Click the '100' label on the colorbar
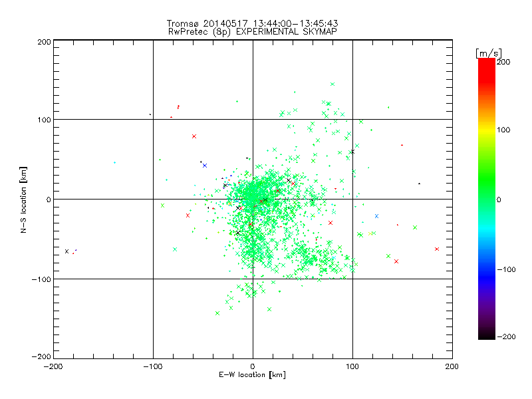The image size is (532, 399). [503, 130]
